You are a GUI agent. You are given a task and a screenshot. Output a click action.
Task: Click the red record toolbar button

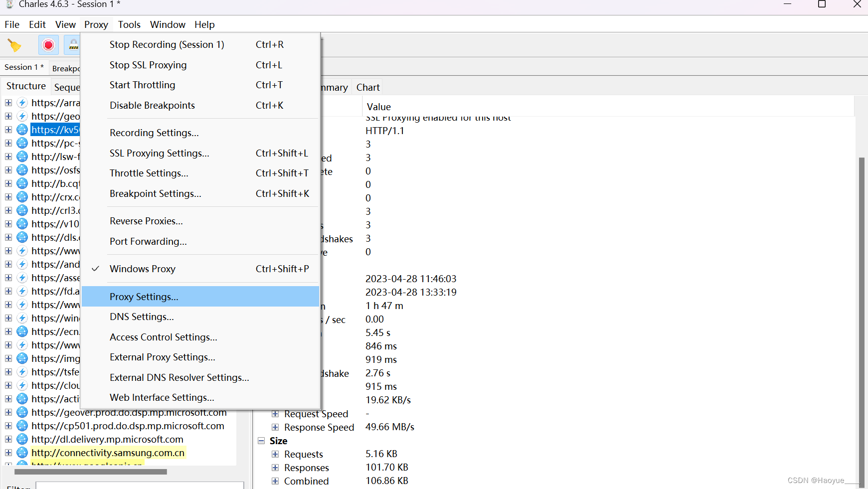48,45
